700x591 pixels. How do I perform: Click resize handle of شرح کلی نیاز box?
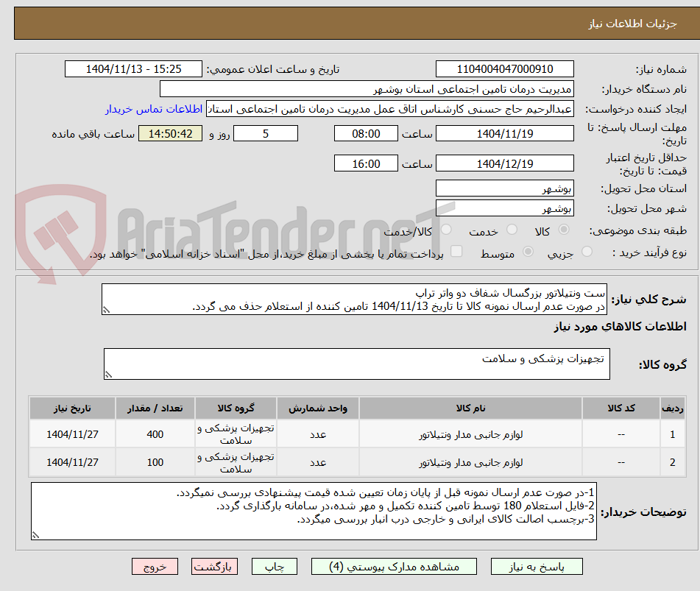coord(106,310)
